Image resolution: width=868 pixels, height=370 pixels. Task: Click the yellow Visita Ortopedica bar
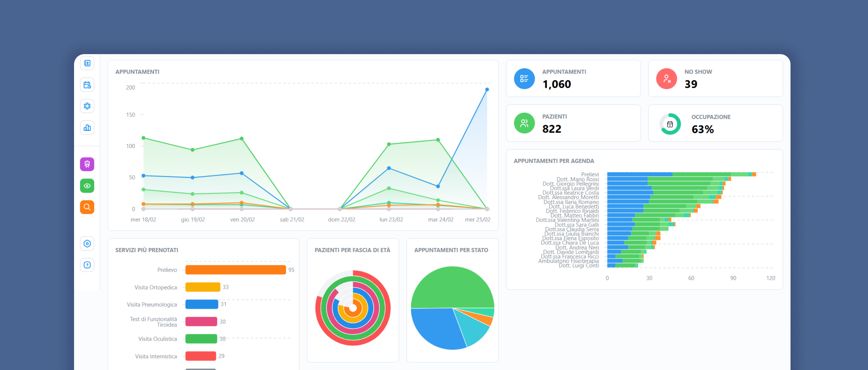203,287
